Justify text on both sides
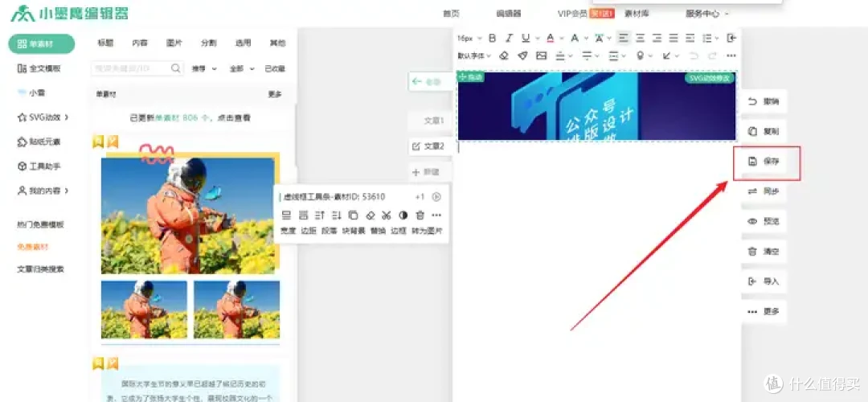This screenshot has width=868, height=402. 674,39
